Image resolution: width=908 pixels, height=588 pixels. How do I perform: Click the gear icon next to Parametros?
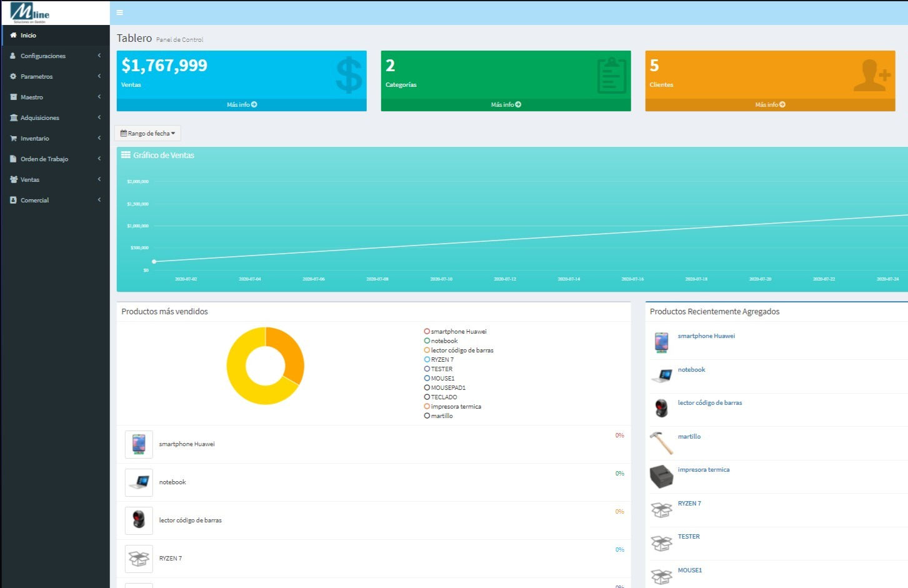pos(12,76)
